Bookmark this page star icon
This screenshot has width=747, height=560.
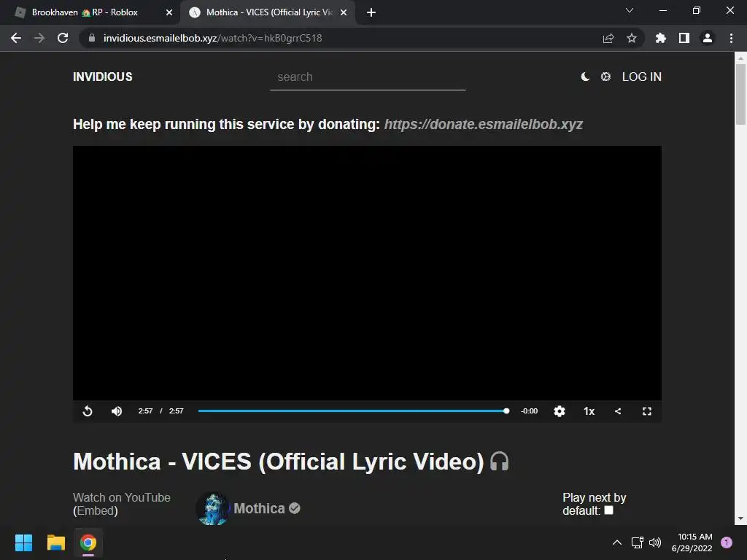pos(632,38)
